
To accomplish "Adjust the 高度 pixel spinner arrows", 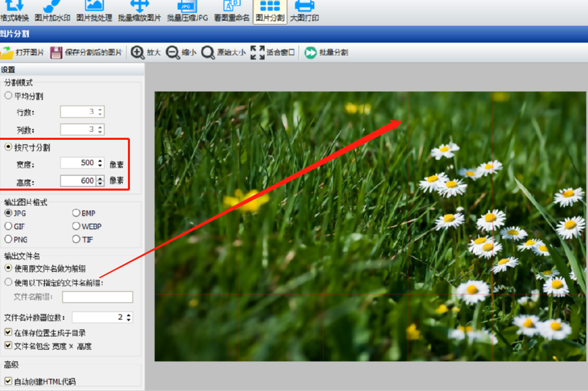I will (x=100, y=181).
